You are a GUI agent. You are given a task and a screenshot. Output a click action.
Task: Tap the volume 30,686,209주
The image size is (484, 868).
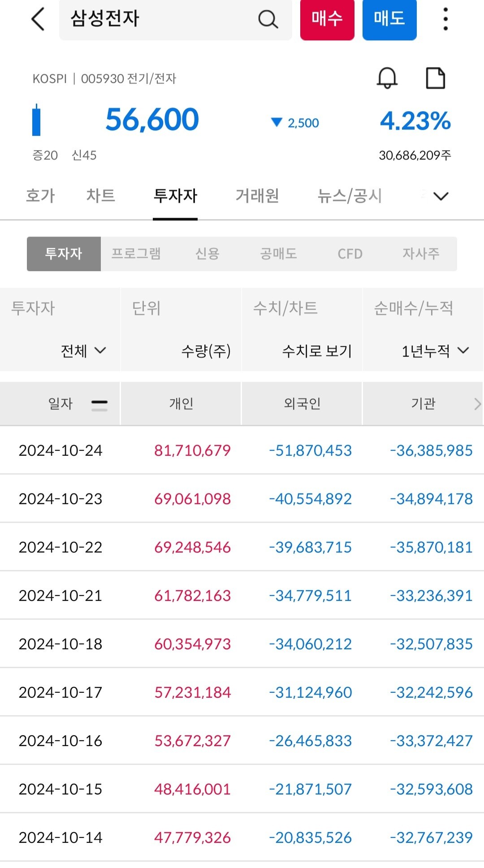(415, 155)
